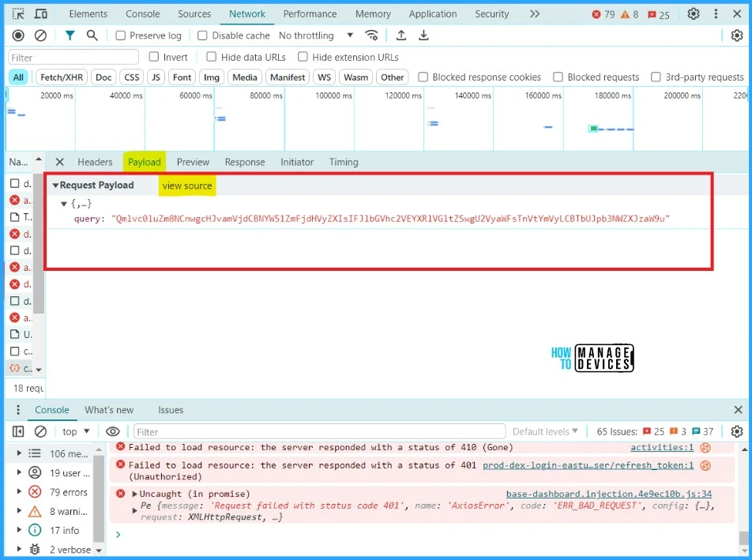This screenshot has width=752, height=560.
Task: Open console drawer three-dot menu
Action: [18, 410]
